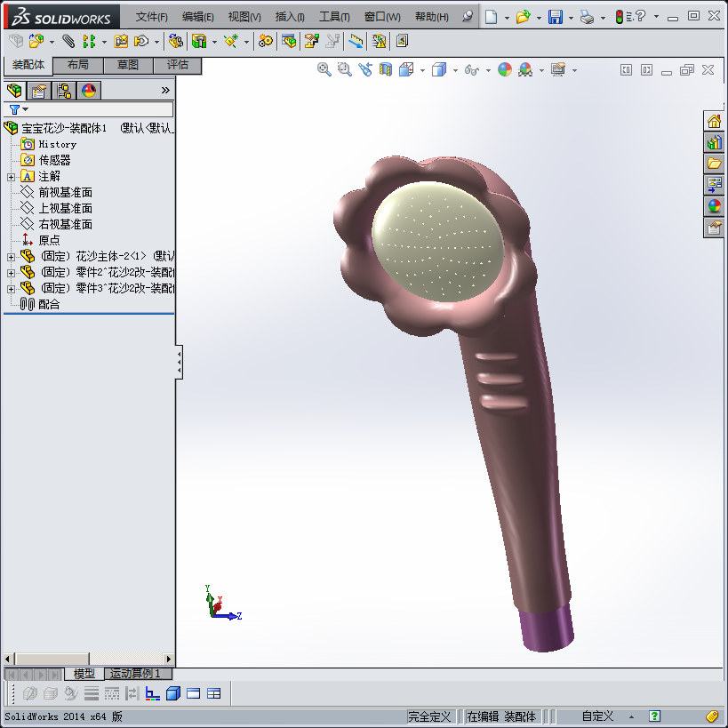Screen dimensions: 728x728
Task: Open the File Explorer folder icon in task pane
Action: [x=714, y=164]
